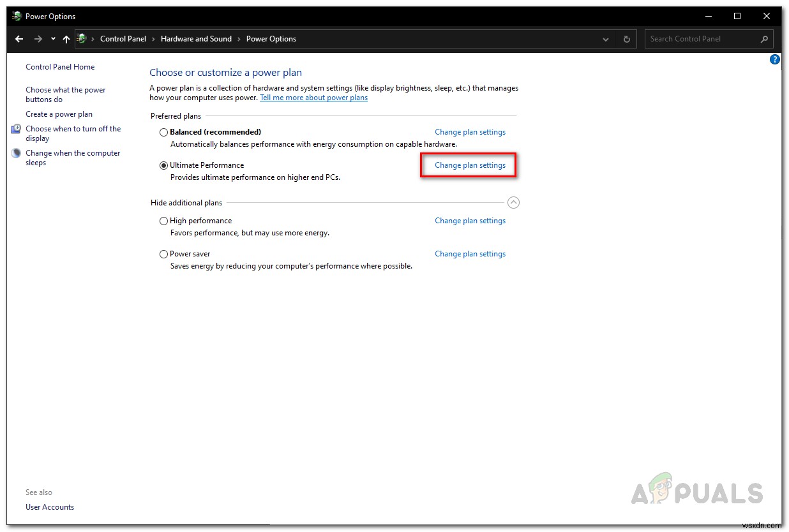Go to the Control Panel breadcrumb item
Viewport: 789px width, 532px height.
point(123,39)
